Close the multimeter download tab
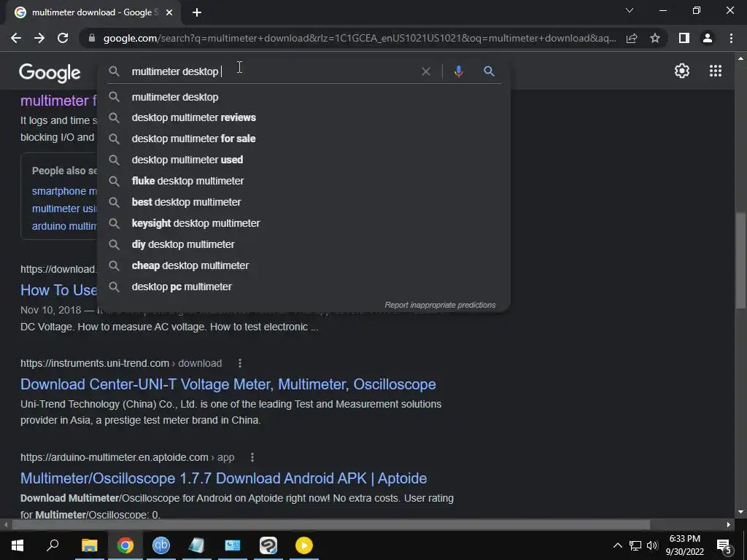Viewport: 747px width, 560px height. tap(169, 12)
